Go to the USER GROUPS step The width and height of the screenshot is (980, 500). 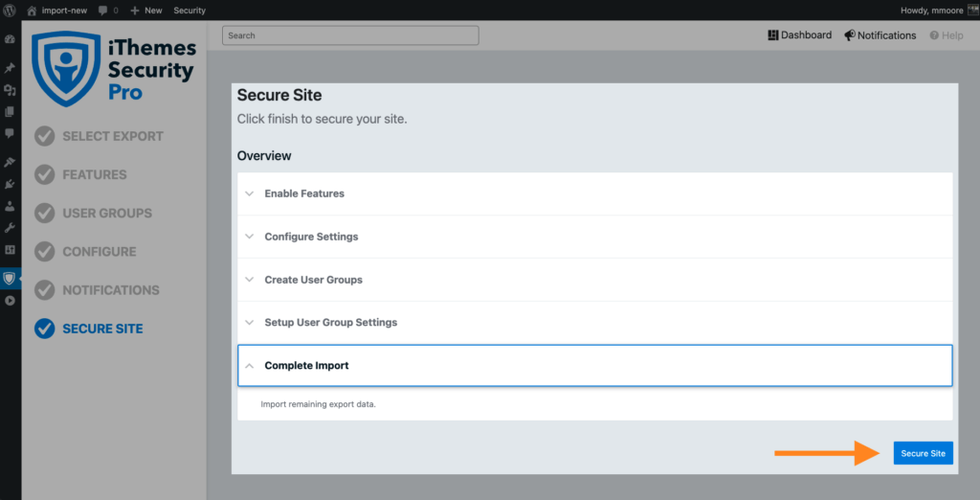click(107, 214)
